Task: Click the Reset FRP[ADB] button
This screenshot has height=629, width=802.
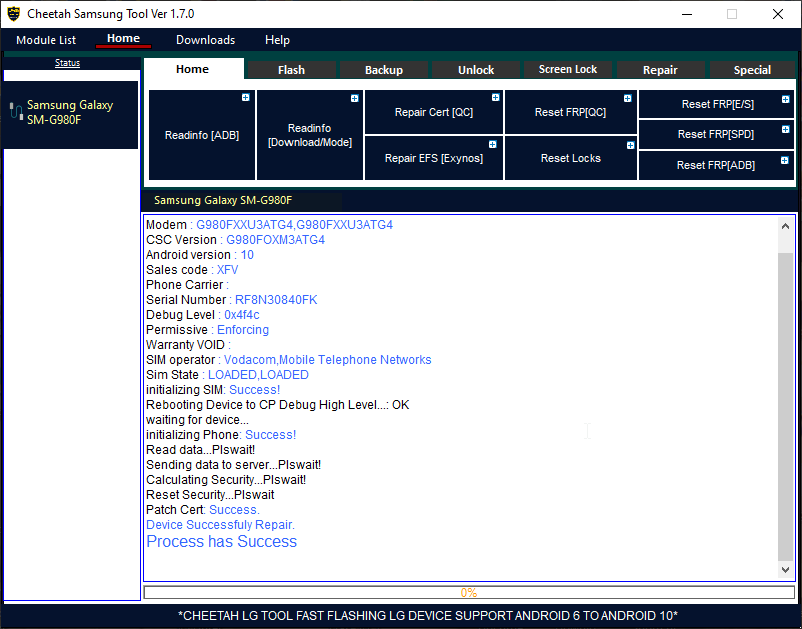Action: click(x=716, y=165)
